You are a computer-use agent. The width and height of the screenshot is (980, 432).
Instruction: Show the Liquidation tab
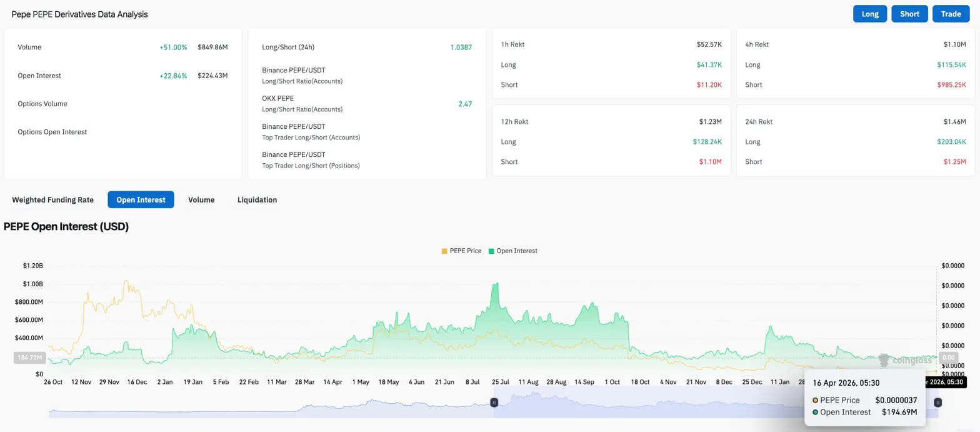[x=257, y=200]
